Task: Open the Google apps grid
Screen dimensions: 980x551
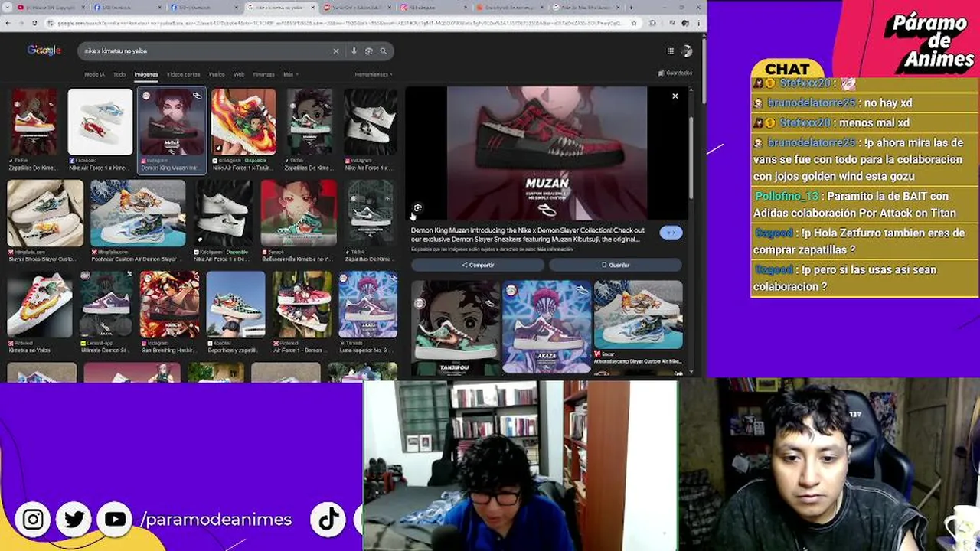Action: click(670, 51)
